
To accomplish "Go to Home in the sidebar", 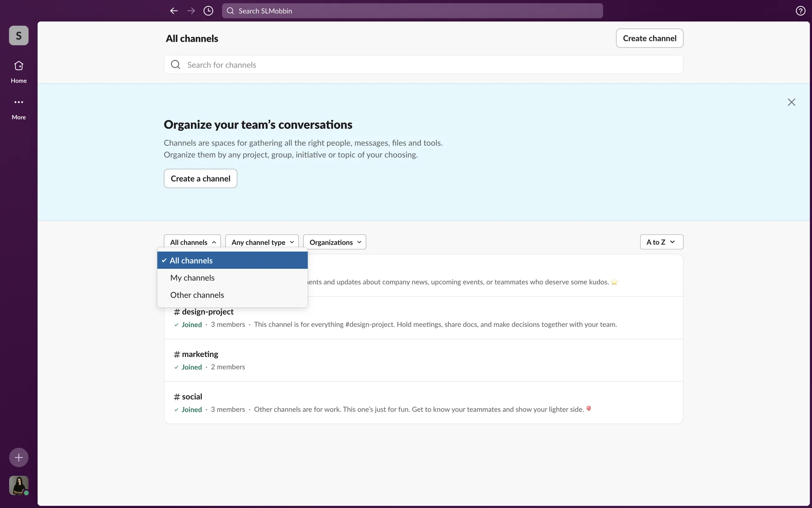I will tap(19, 72).
